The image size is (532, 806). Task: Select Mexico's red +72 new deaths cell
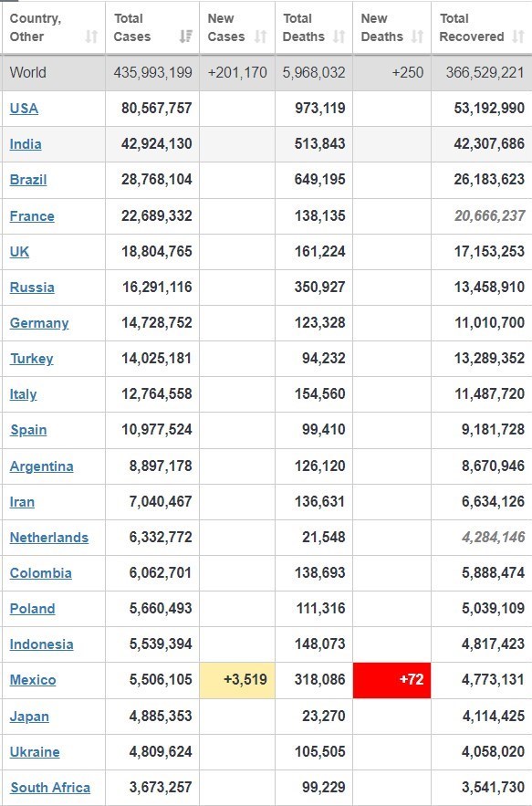391,679
